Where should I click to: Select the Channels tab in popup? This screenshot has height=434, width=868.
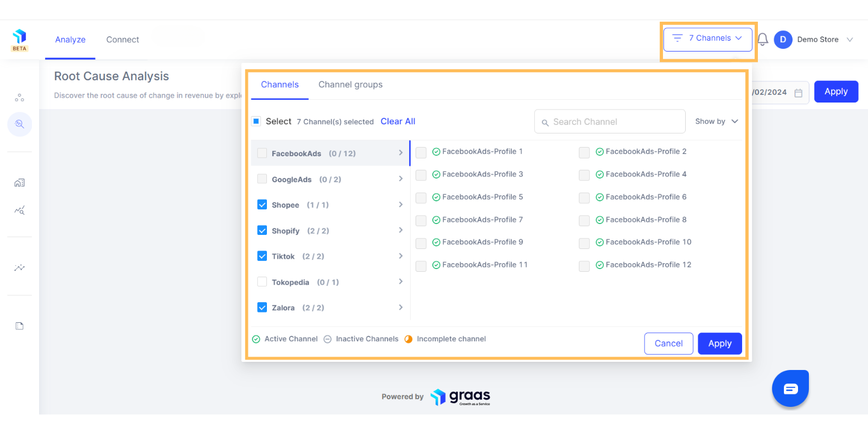click(280, 85)
